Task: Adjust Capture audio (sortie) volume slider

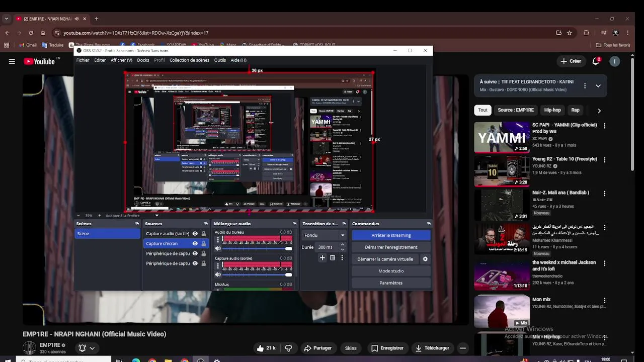Action: [x=257, y=275]
